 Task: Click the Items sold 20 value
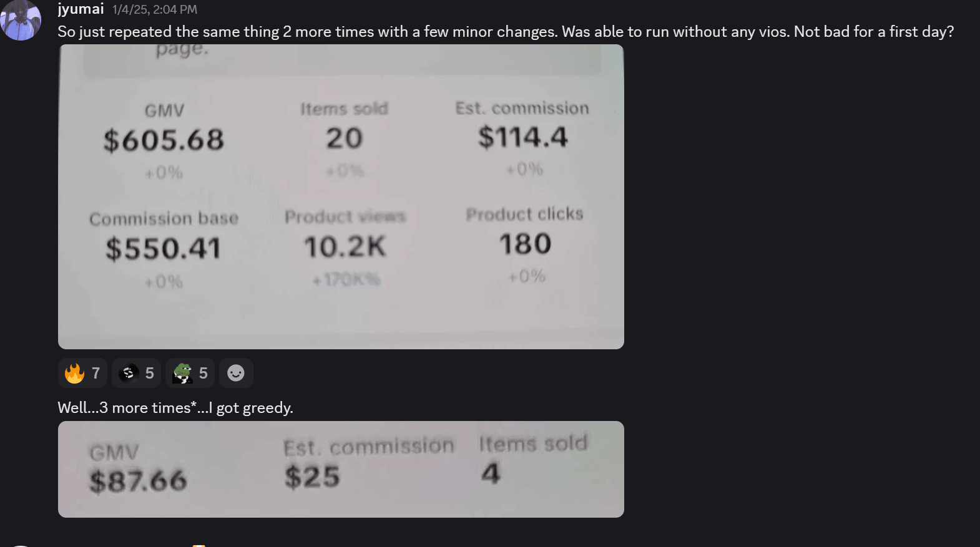344,138
